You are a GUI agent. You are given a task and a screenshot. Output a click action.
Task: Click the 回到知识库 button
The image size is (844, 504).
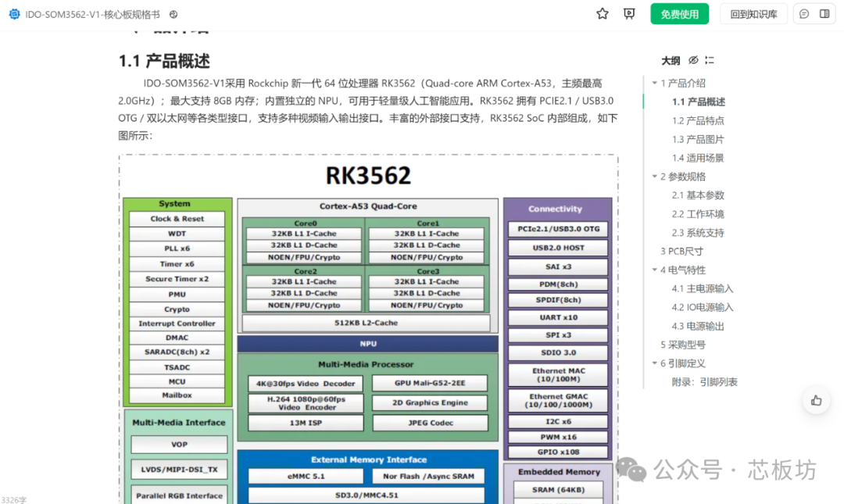tap(753, 14)
